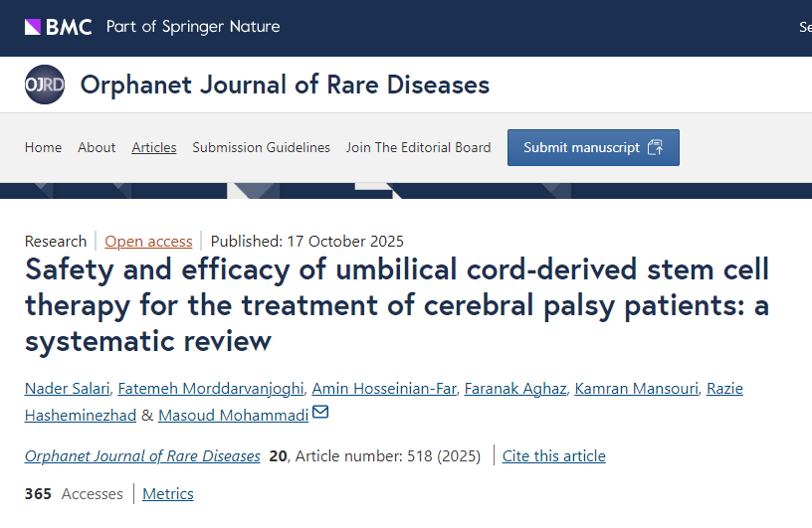The height and width of the screenshot is (528, 812).
Task: Open Submission Guidelines
Action: point(261,147)
